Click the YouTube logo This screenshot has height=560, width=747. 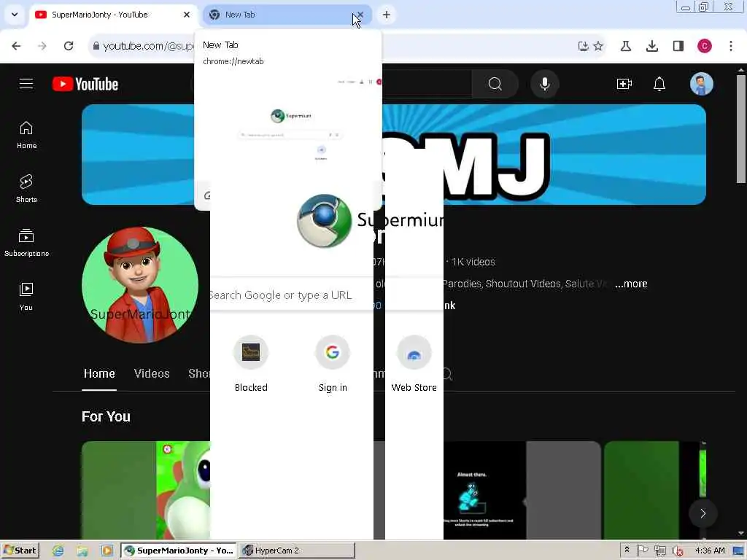(x=85, y=84)
